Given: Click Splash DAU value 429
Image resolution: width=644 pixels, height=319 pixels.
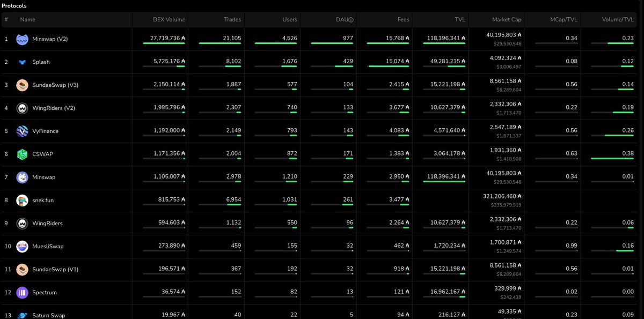Looking at the screenshot, I should pos(348,61).
